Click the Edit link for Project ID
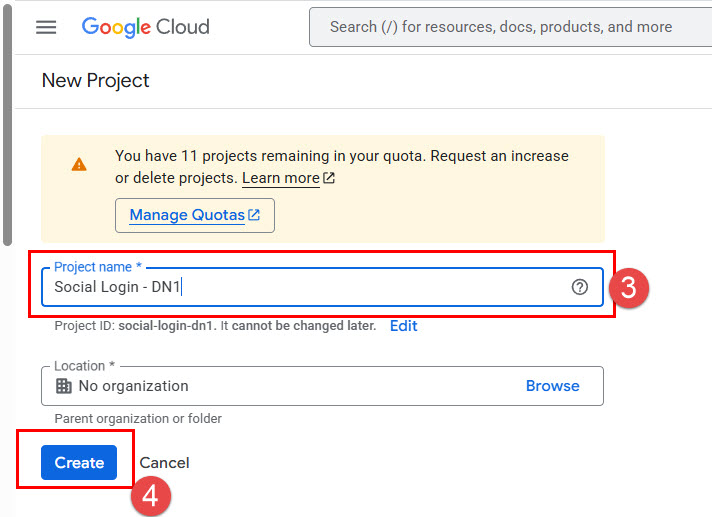This screenshot has height=517, width=712. [403, 326]
